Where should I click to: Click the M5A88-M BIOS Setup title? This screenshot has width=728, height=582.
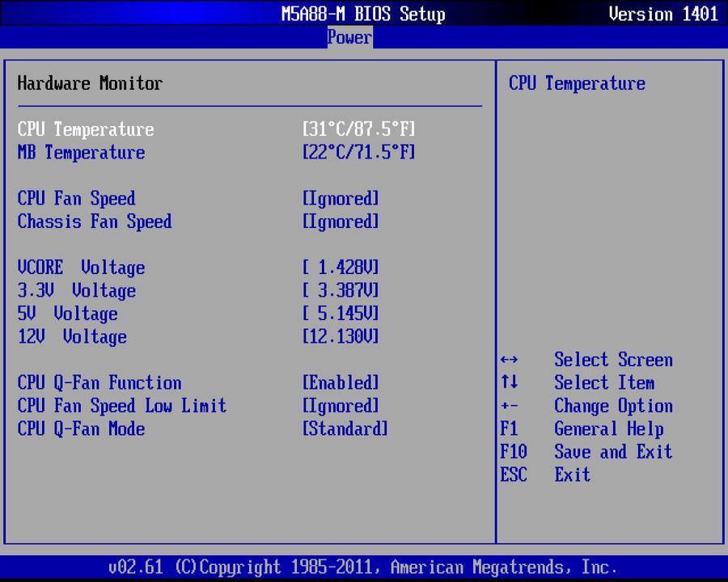click(x=363, y=14)
